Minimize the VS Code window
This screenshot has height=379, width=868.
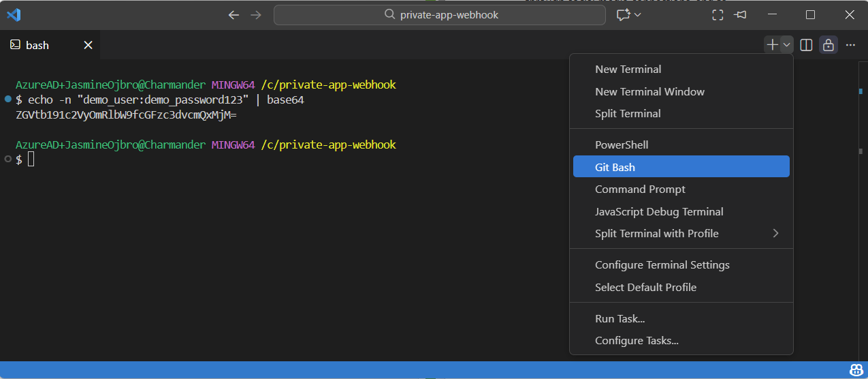[x=771, y=14]
